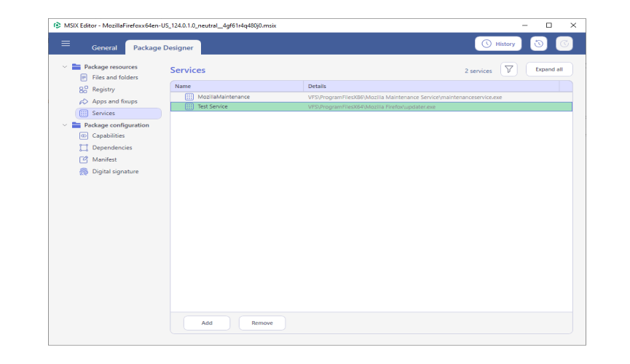Select the Package Designer tab
Viewport: 630px width, 364px height.
point(163,47)
